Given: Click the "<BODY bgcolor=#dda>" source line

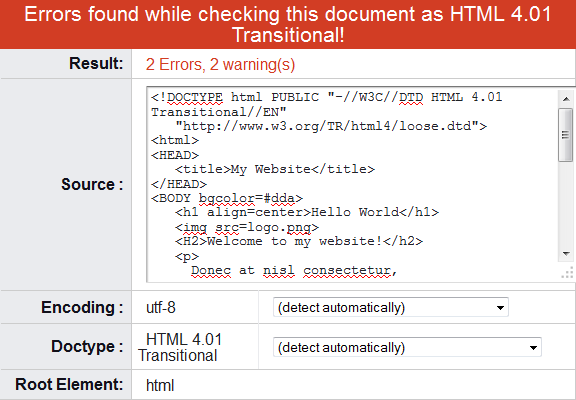Looking at the screenshot, I should tap(227, 198).
